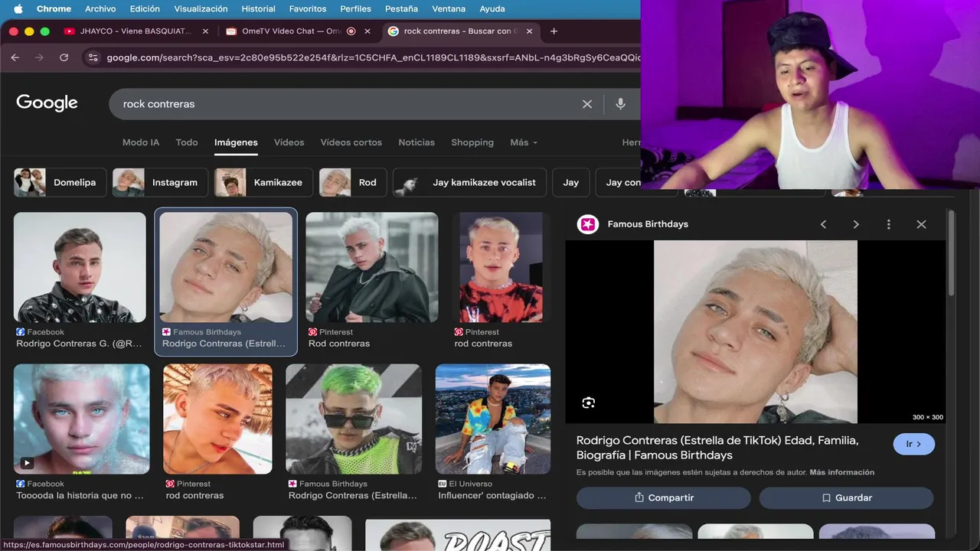The height and width of the screenshot is (551, 980).
Task: Close the OmeTV Video Chat tab
Action: point(367,31)
